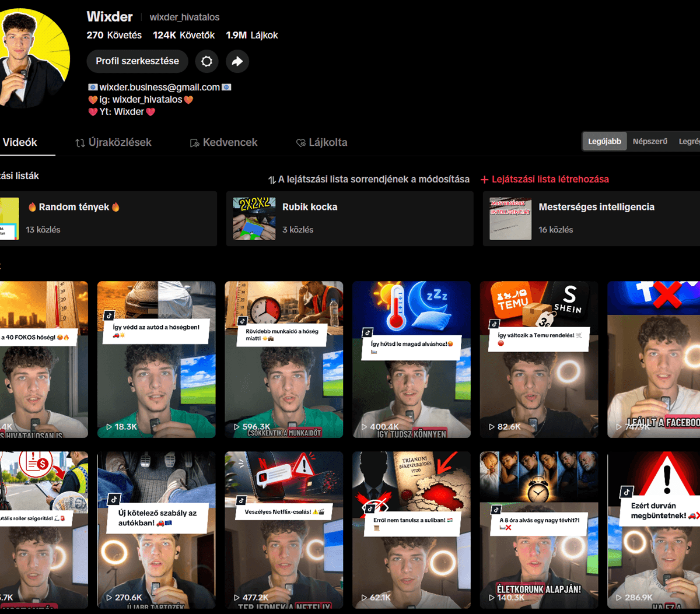Image resolution: width=700 pixels, height=614 pixels.
Task: Click TikTok logo on Netflix-csalás video
Action: [x=241, y=500]
